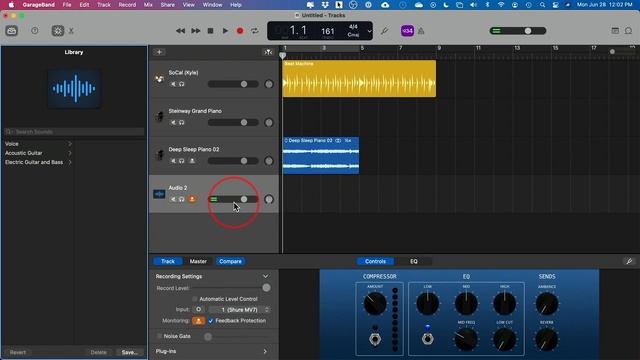Select the blue Deep Sleep Piano 02 region
Viewport: 640px width, 360px height.
tap(321, 156)
